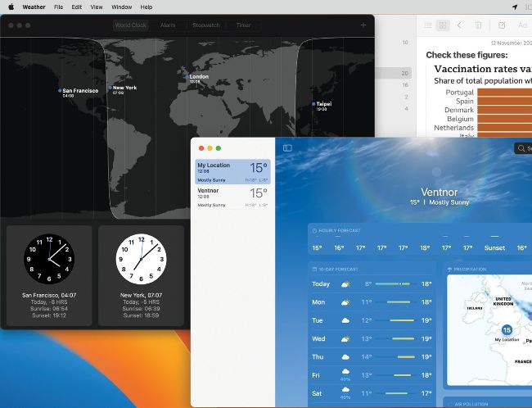Toggle the Weather sidebar icon
Screen dimensions: 532x408
pos(287,148)
